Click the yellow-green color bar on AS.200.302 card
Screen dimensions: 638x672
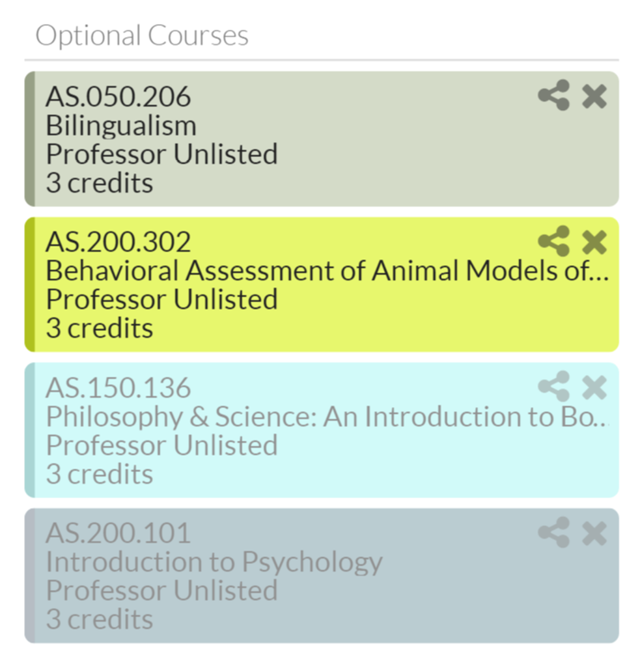point(29,285)
